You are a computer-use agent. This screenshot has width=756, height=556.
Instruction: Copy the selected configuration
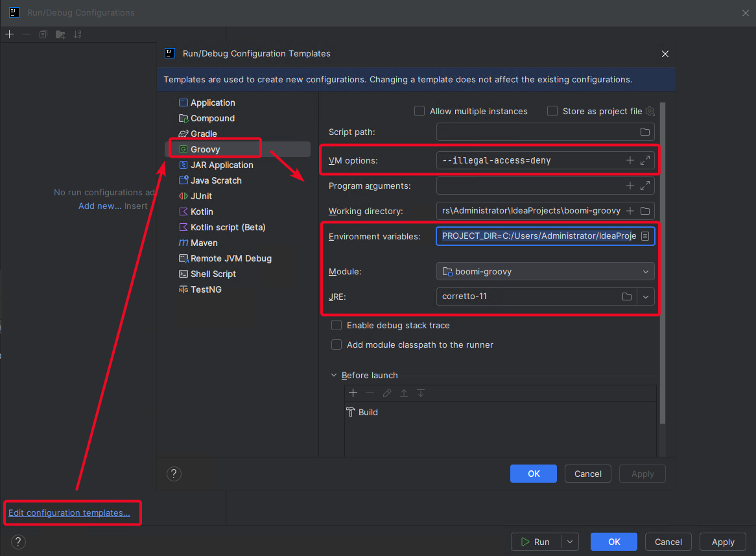[x=43, y=34]
